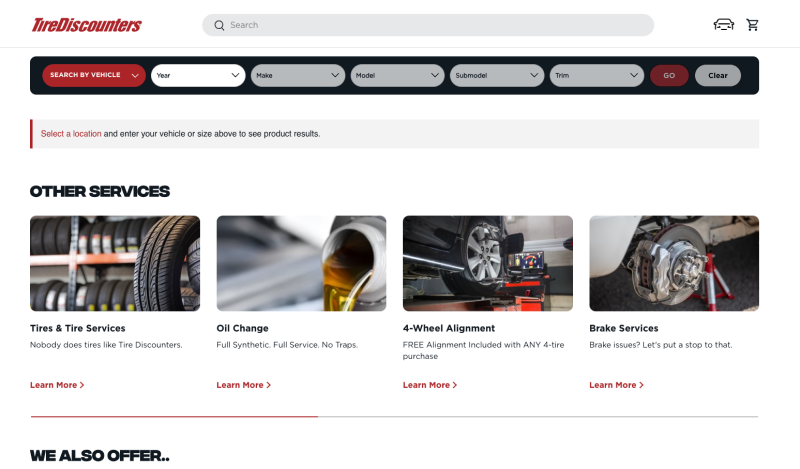Screen dimensions: 800x469
Task: Click the OTHER SERVICES heading
Action: (100, 191)
